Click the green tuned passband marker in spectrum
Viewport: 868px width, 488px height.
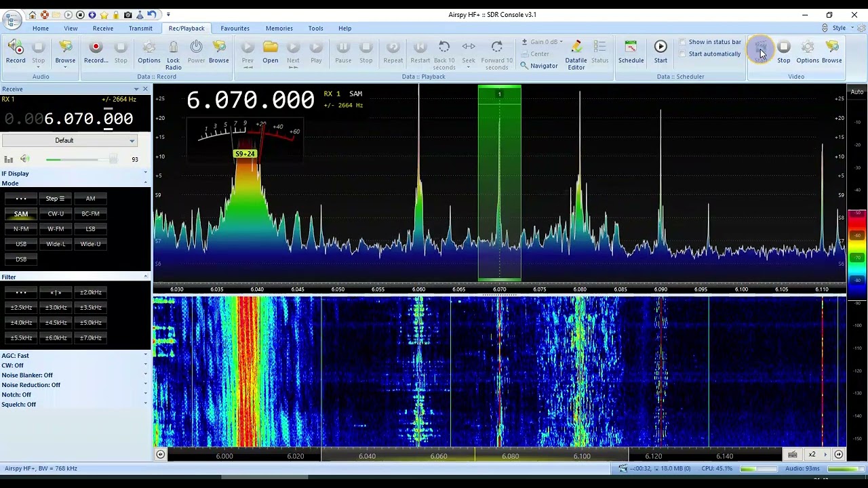pyautogui.click(x=500, y=183)
